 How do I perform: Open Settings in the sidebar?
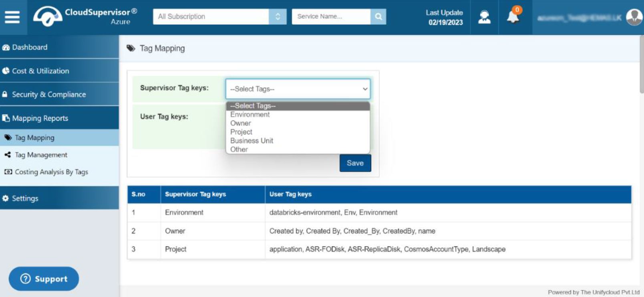click(x=59, y=198)
